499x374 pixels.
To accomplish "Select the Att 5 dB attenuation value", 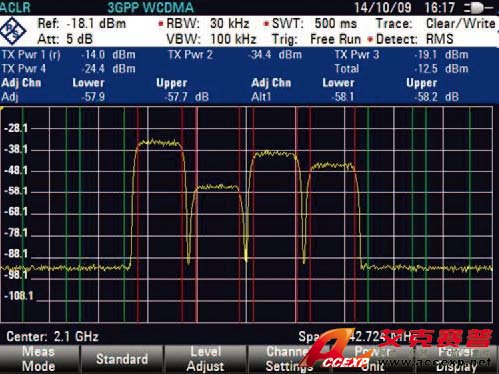I will 65,39.
